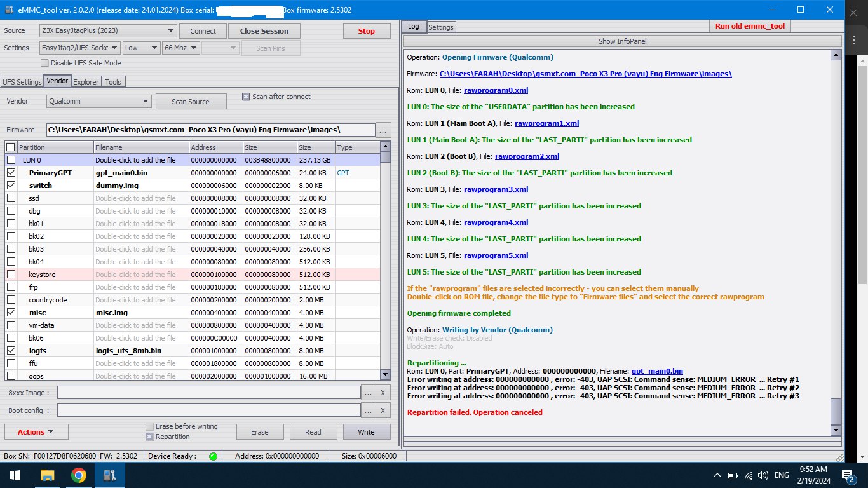Viewport: 868px width, 488px height.
Task: Open the Windows Start menu
Action: 15,475
